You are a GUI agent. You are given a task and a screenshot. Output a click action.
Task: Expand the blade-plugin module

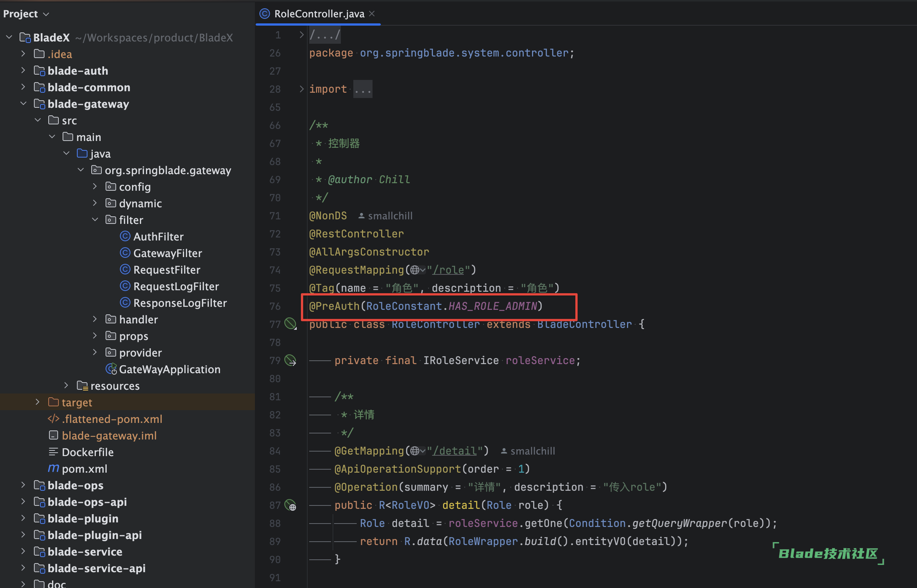coord(23,518)
